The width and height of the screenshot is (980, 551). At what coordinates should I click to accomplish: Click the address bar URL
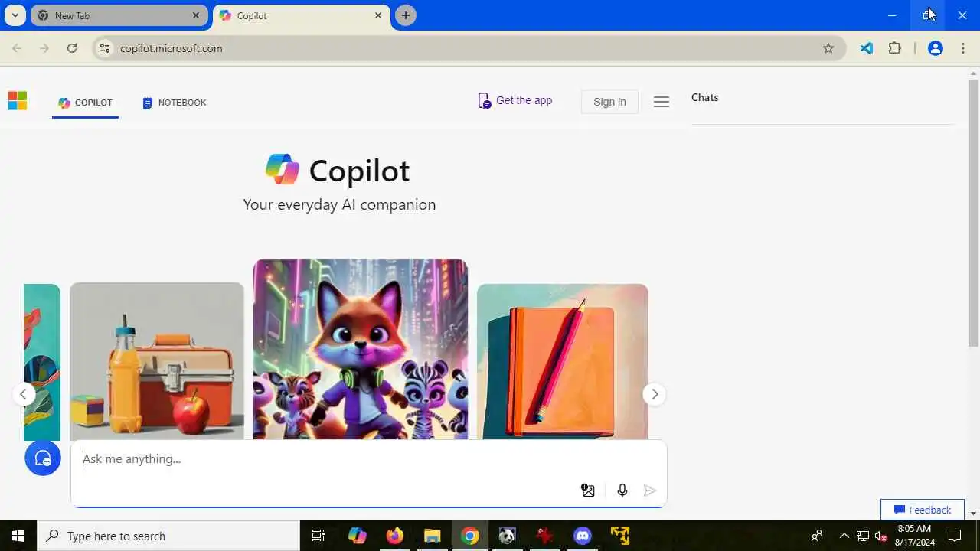[x=171, y=48]
